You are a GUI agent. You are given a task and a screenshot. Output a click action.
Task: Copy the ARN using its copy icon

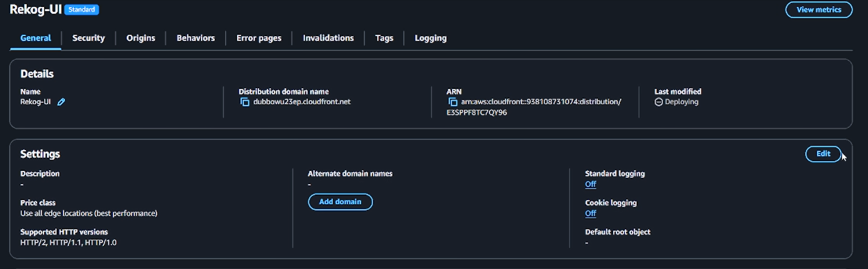pos(453,102)
